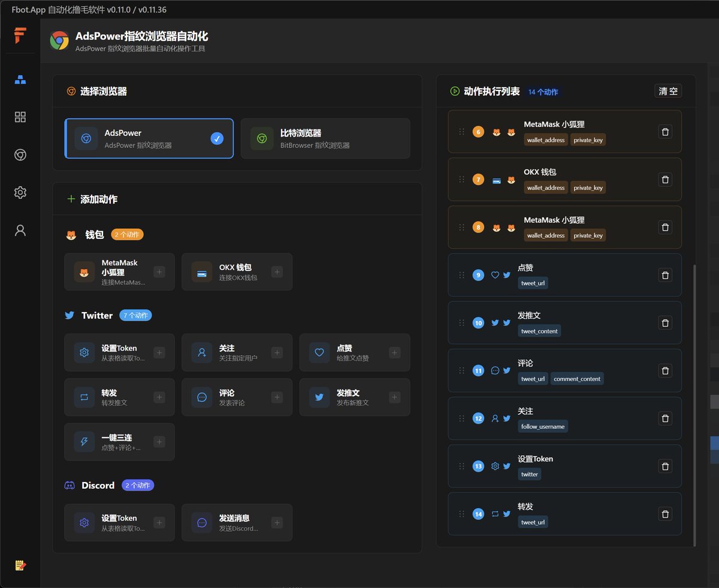
Task: Open the user profile sidebar icon
Action: [20, 231]
